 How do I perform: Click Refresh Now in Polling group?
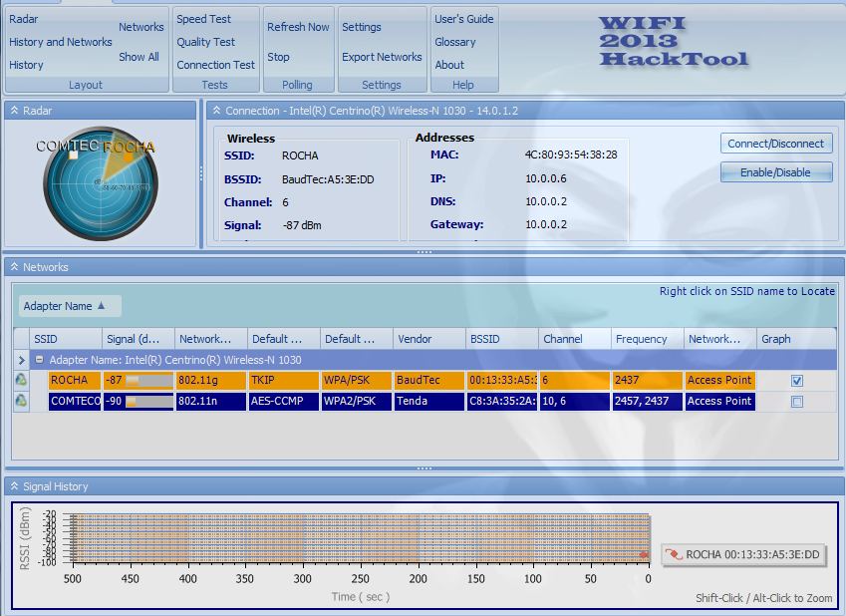click(x=298, y=27)
